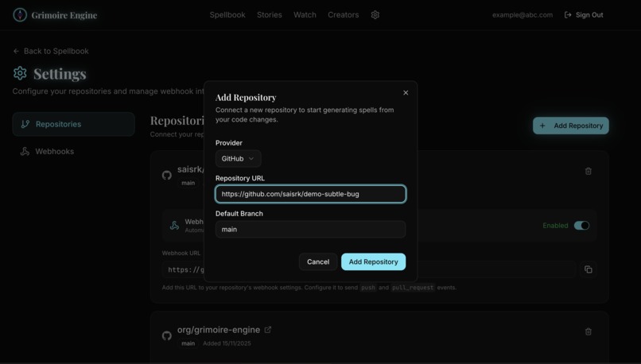Delete the saisrk repository with trash icon

click(589, 171)
